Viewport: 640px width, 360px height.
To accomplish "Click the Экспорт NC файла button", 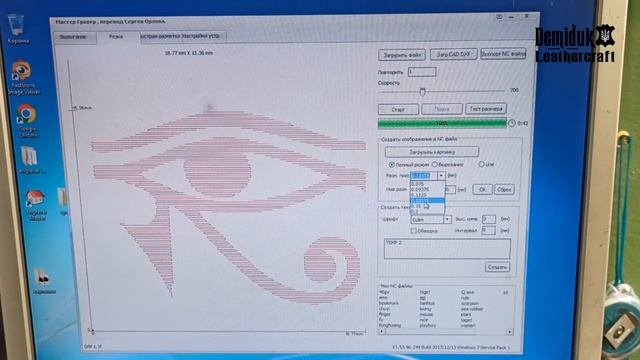I will [x=503, y=53].
